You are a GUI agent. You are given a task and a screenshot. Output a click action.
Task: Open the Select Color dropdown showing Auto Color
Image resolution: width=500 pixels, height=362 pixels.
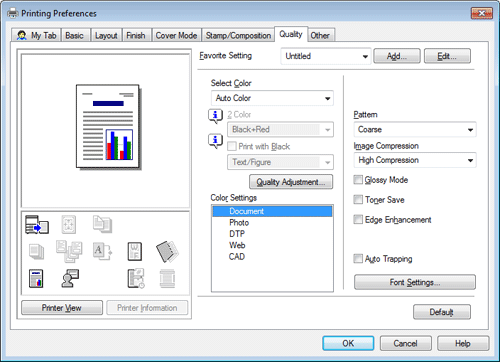(272, 98)
